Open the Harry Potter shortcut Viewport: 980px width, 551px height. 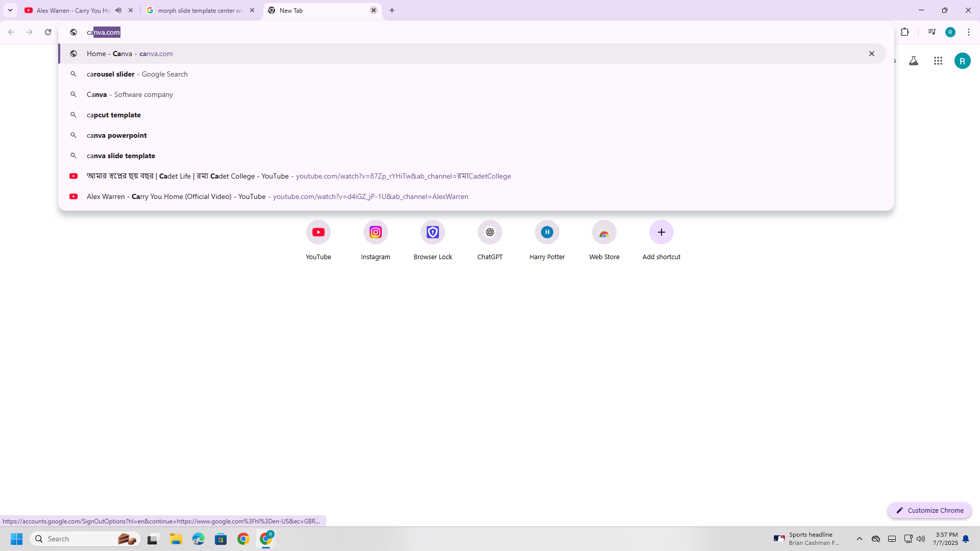547,241
